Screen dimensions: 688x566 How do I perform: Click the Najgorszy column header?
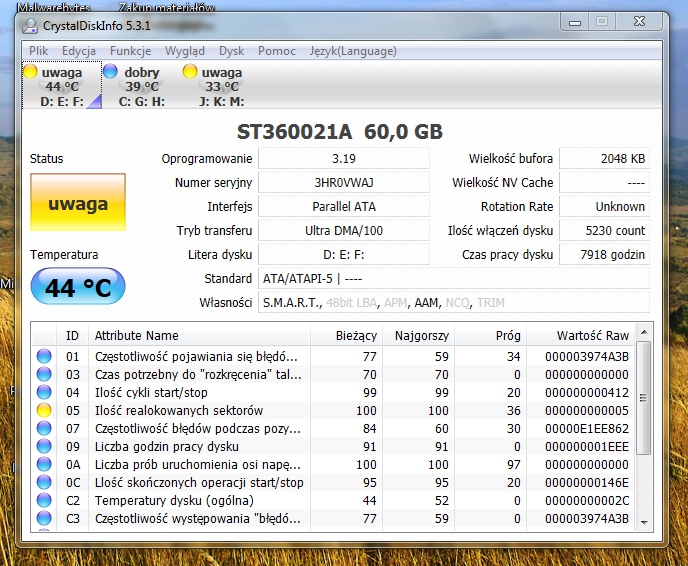419,336
